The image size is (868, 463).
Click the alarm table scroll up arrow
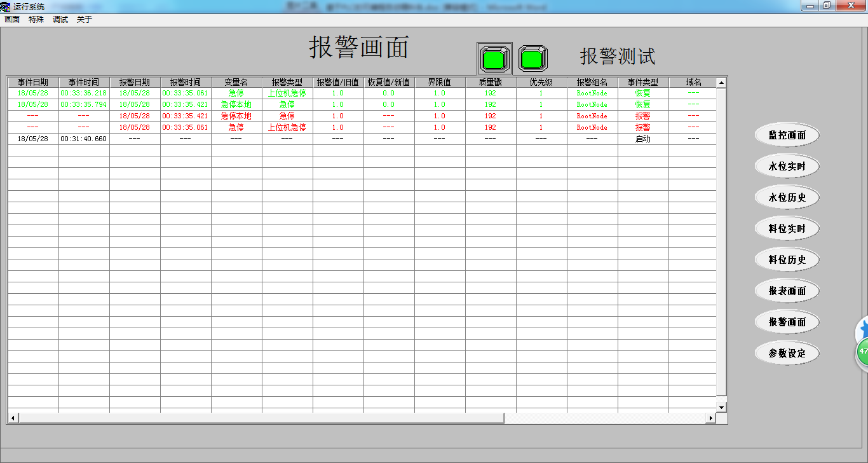(x=721, y=83)
